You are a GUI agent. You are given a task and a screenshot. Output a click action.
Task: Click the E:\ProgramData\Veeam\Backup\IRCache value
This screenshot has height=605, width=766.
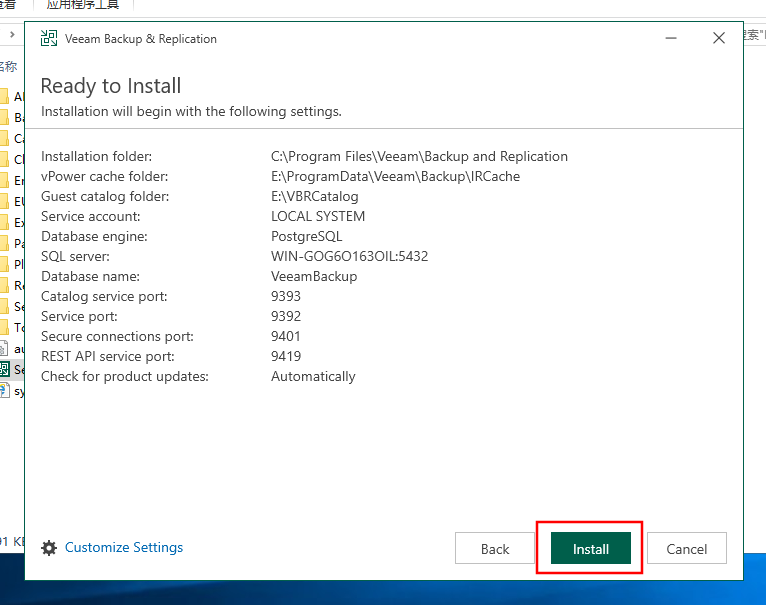click(x=395, y=176)
